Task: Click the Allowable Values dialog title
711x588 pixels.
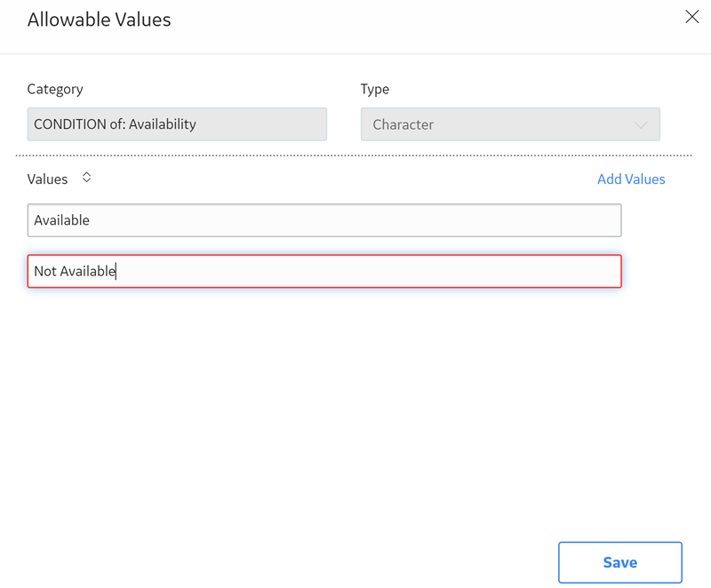Action: pyautogui.click(x=99, y=20)
